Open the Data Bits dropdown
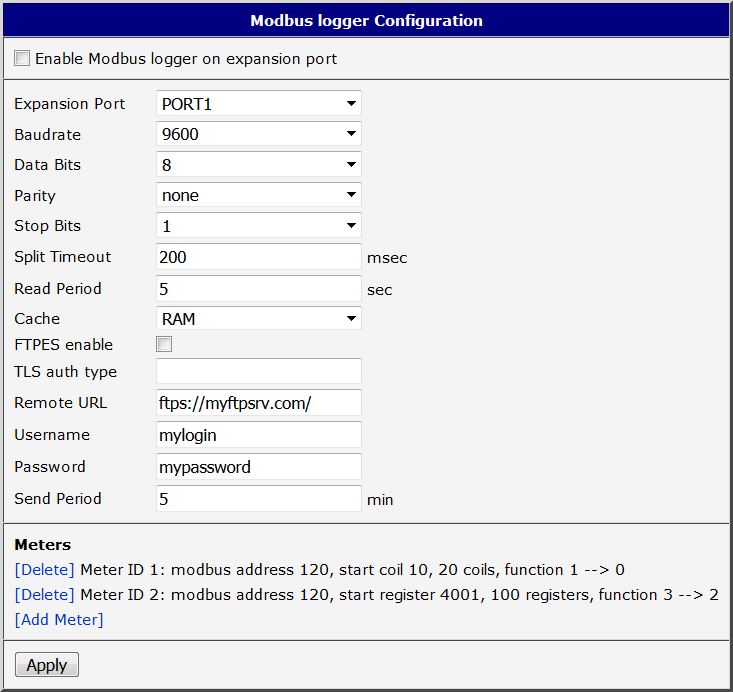The height and width of the screenshot is (692, 733). (259, 165)
